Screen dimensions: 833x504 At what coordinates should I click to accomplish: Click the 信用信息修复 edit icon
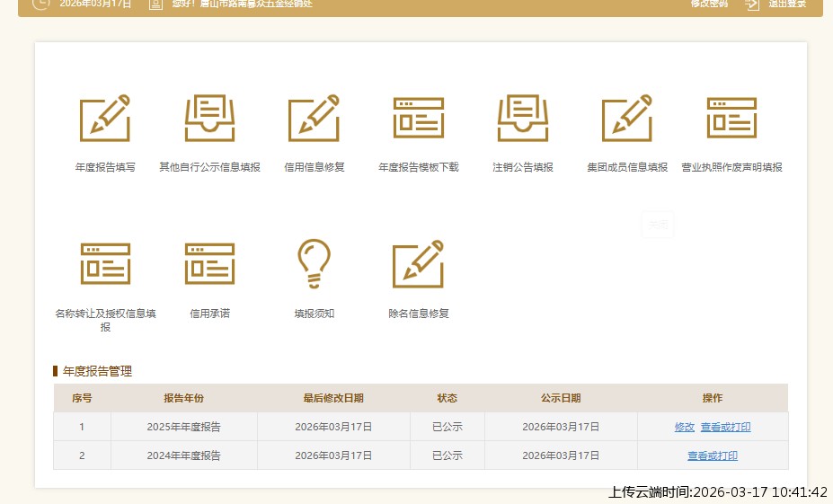click(x=314, y=118)
